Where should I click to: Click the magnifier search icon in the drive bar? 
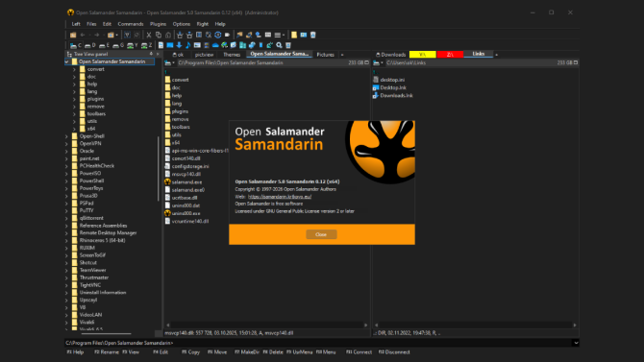point(279,45)
